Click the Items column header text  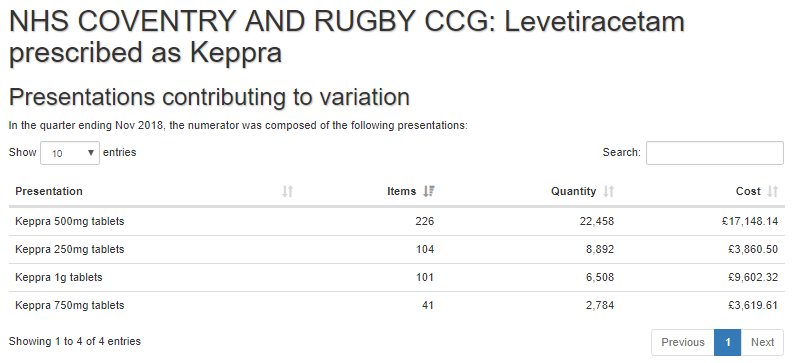point(402,191)
